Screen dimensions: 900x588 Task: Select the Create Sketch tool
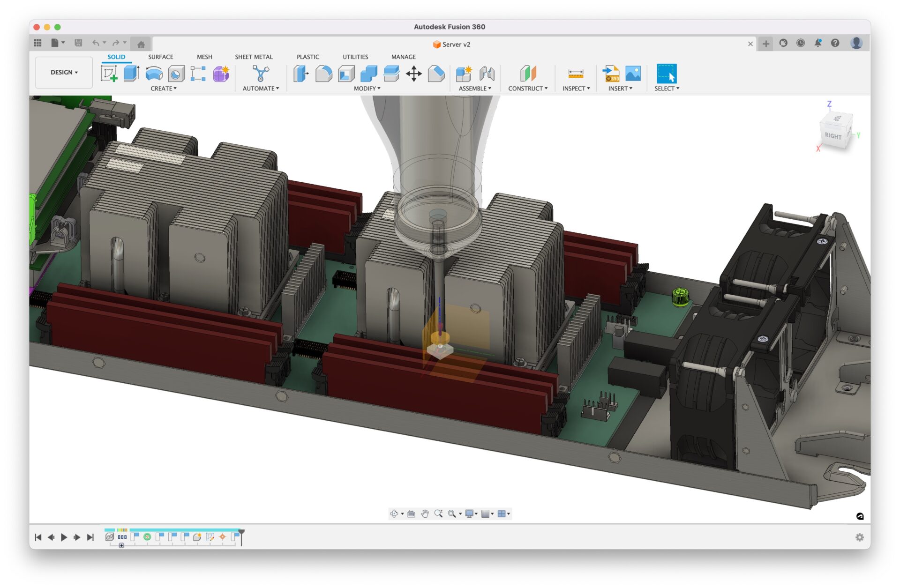109,74
